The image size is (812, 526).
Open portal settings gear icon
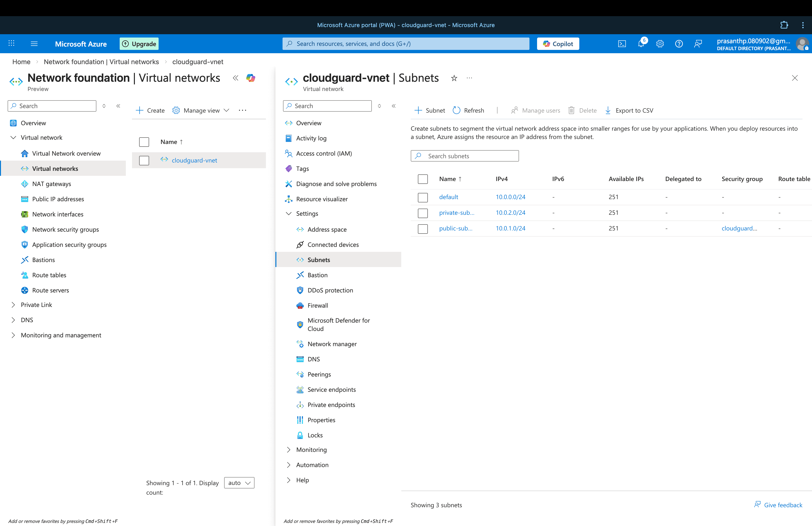(x=660, y=44)
